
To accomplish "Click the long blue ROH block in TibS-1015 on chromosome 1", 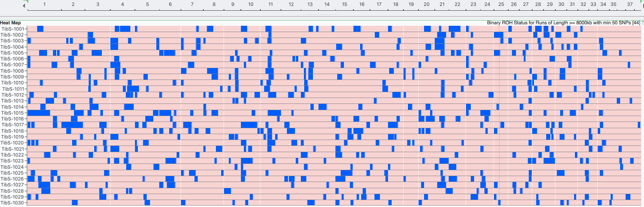I will pos(39,113).
